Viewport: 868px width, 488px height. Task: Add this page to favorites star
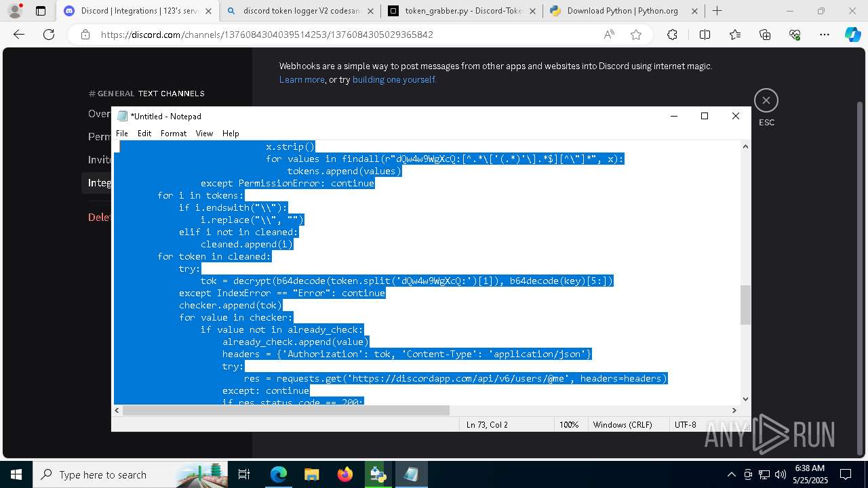point(636,35)
